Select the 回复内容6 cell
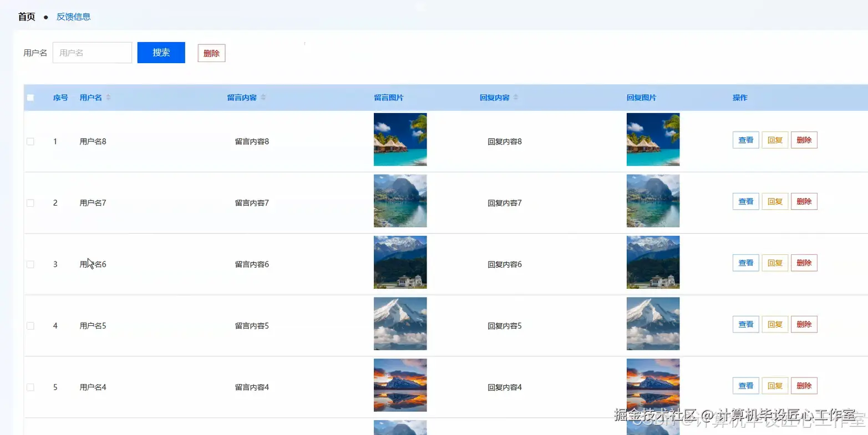This screenshot has height=435, width=868. [x=505, y=264]
